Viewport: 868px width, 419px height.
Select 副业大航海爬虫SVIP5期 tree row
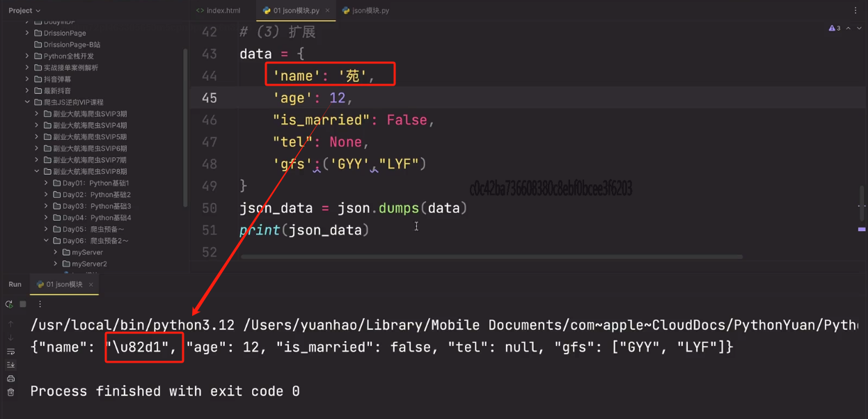(85, 136)
